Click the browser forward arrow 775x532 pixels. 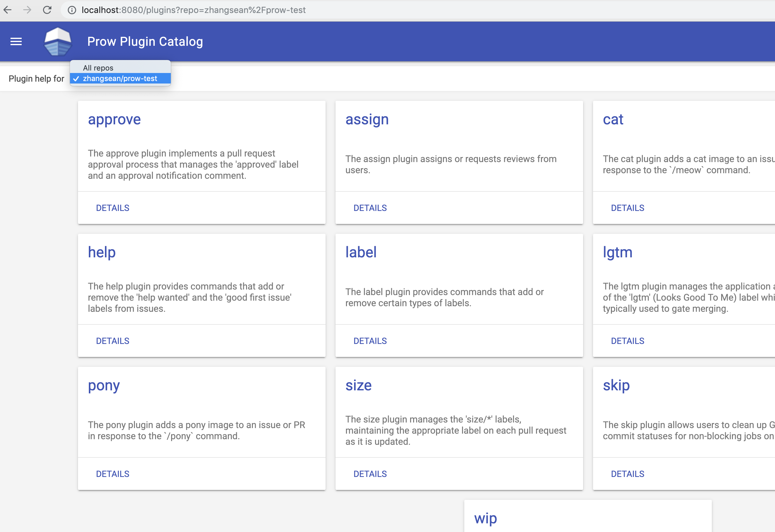27,10
